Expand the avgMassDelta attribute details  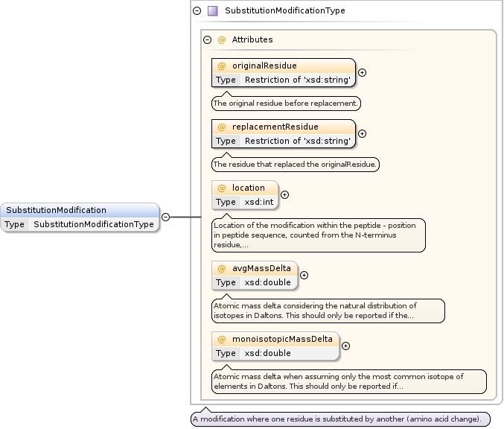click(304, 275)
